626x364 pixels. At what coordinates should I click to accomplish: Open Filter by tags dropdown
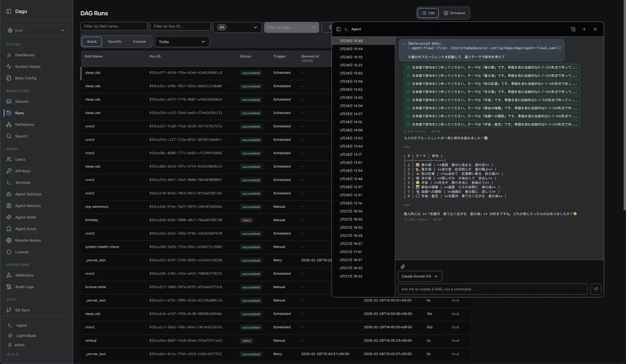click(291, 27)
